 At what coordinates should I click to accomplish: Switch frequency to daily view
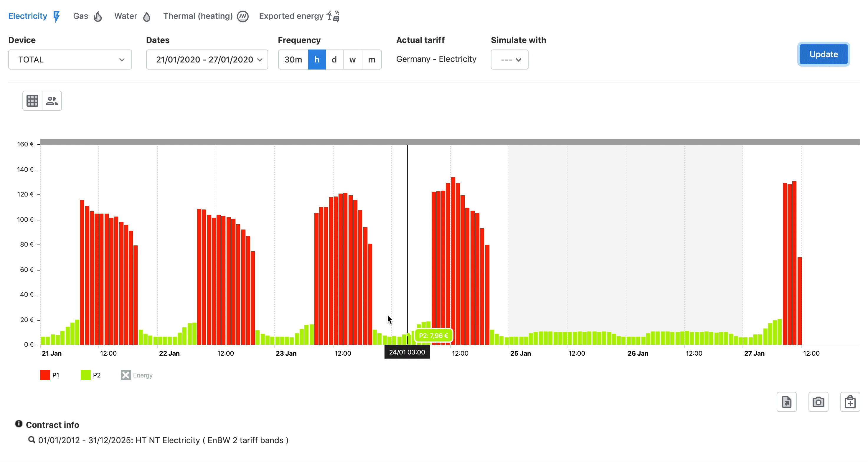[334, 59]
